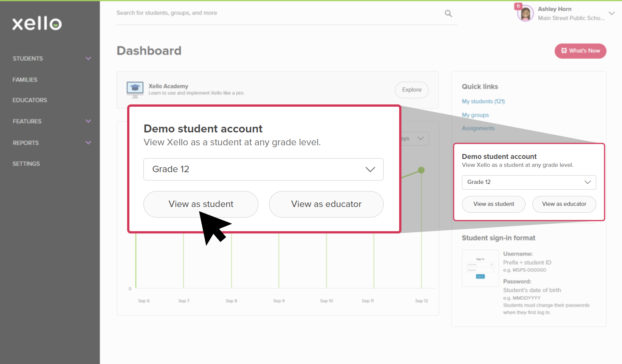Click the e.g. MSPS-000000 username example
622x364 pixels.
point(524,270)
